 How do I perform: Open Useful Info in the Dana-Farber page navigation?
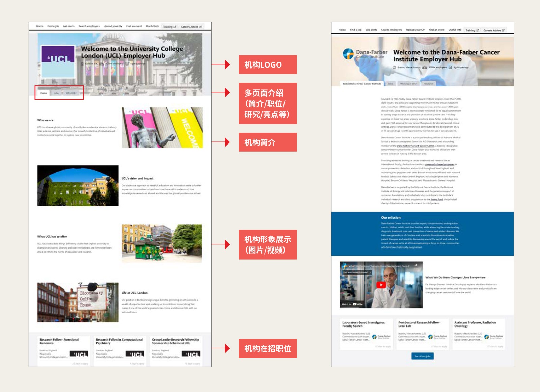(455, 30)
